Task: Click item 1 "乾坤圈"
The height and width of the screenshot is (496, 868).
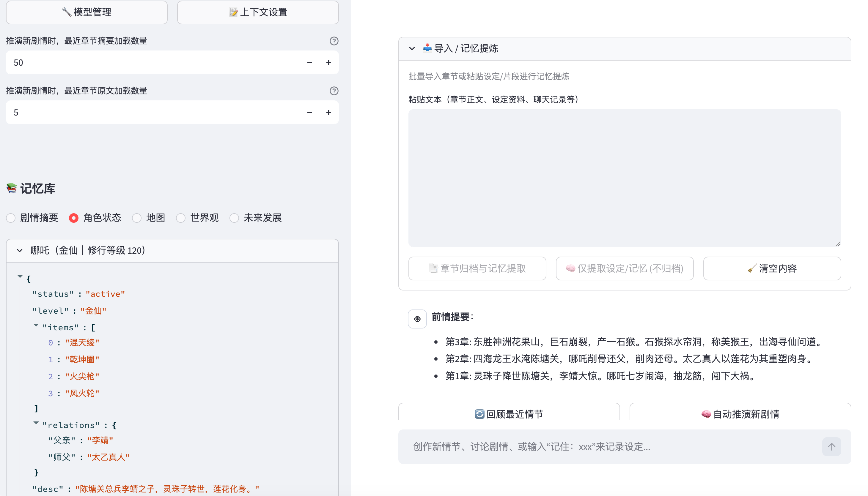Action: 82,359
